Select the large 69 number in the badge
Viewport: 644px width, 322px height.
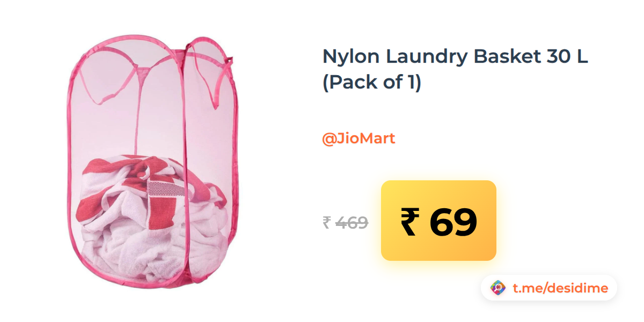453,222
